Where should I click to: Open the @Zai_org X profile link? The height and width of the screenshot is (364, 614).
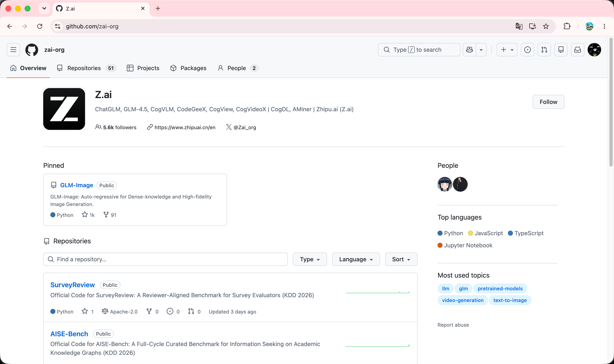point(245,127)
